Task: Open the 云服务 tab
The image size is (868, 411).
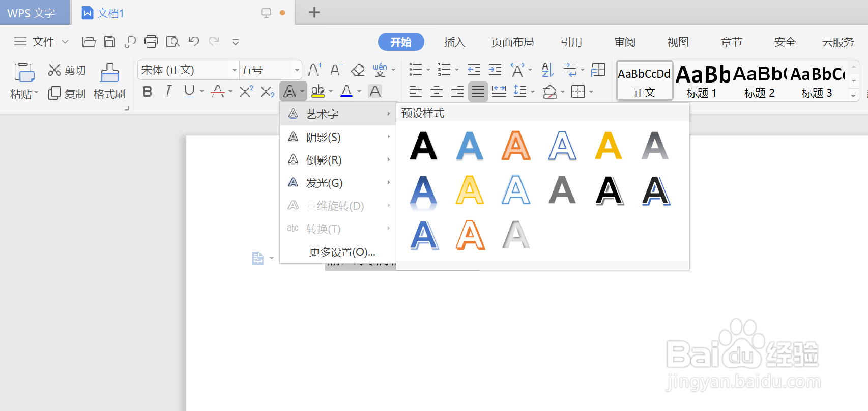Action: [x=838, y=42]
